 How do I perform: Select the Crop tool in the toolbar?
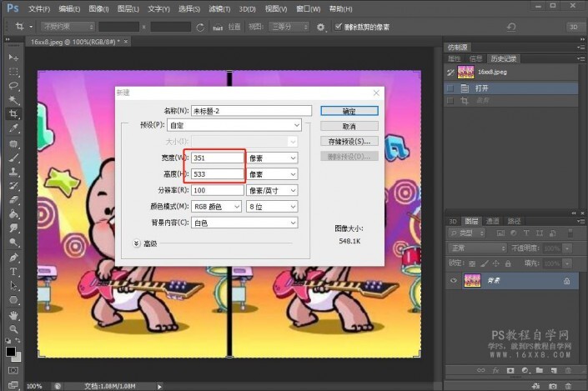[x=13, y=114]
